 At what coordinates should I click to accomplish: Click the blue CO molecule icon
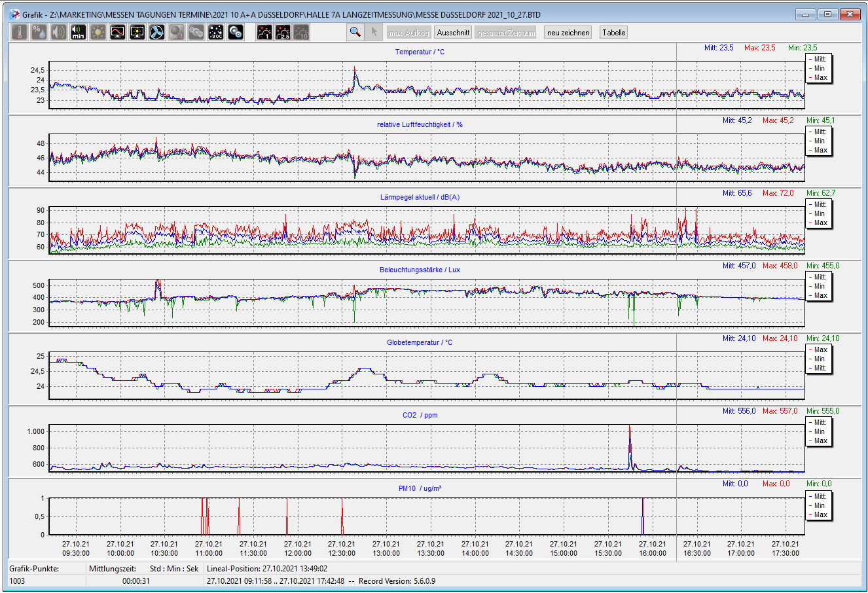point(236,32)
